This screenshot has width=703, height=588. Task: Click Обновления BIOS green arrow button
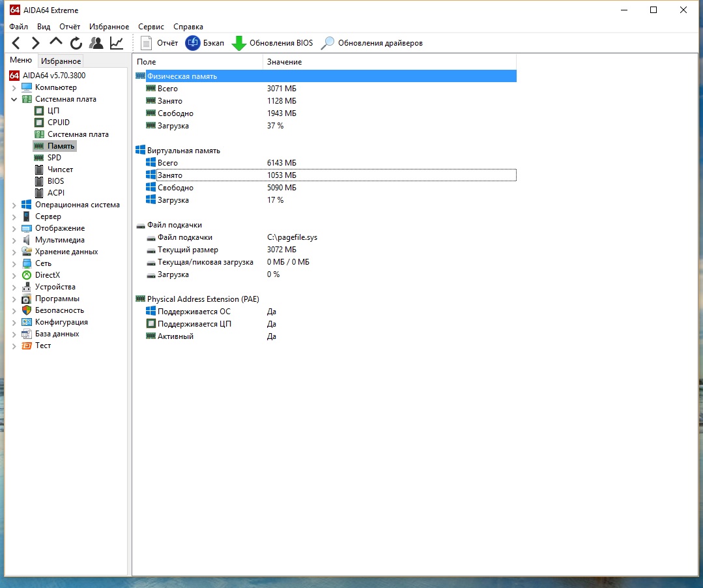click(272, 43)
